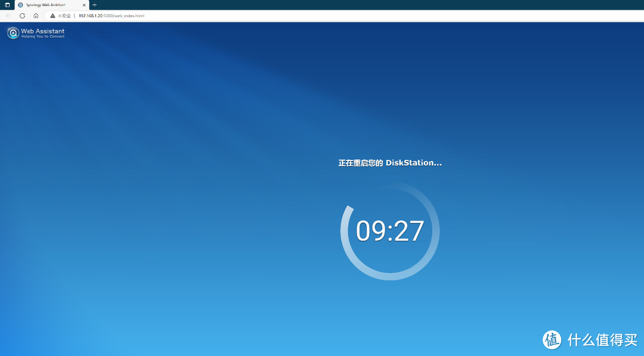Select the Synology Web Assistant tab
This screenshot has width=644, height=356.
point(52,5)
